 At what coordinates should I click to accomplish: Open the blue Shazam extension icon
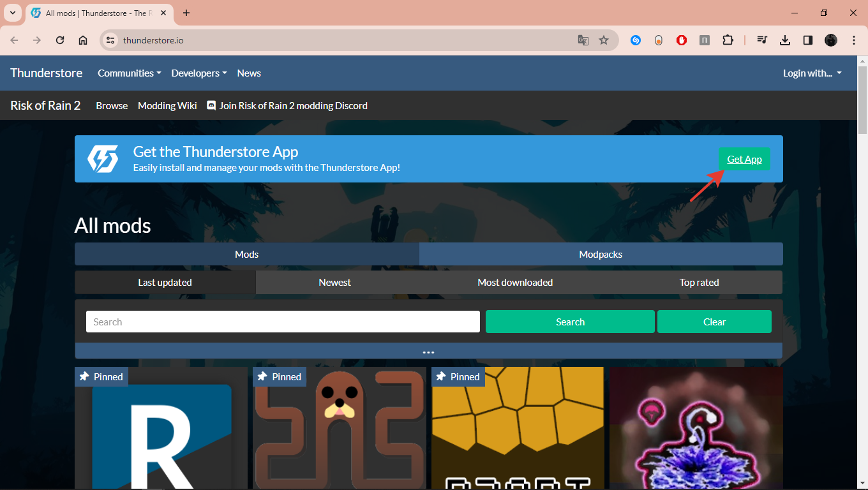636,40
